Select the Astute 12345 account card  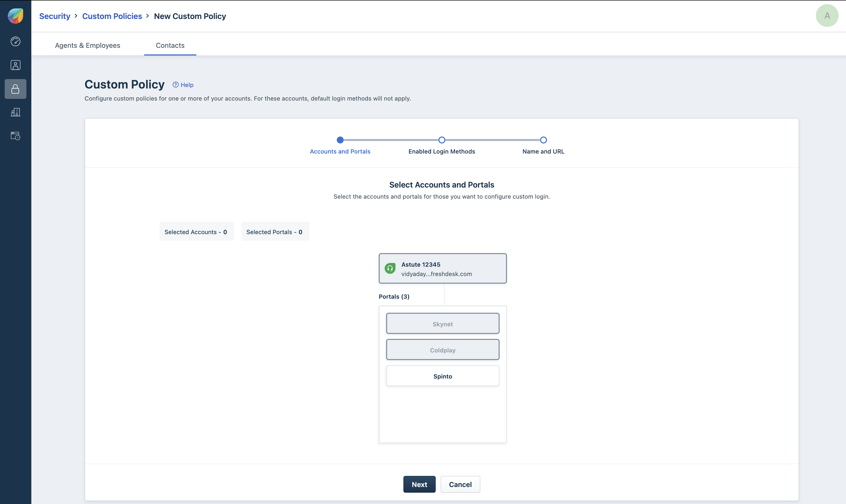443,268
